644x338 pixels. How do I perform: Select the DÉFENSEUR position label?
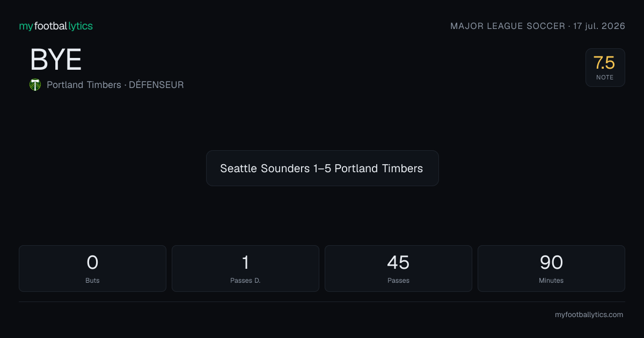click(x=156, y=85)
